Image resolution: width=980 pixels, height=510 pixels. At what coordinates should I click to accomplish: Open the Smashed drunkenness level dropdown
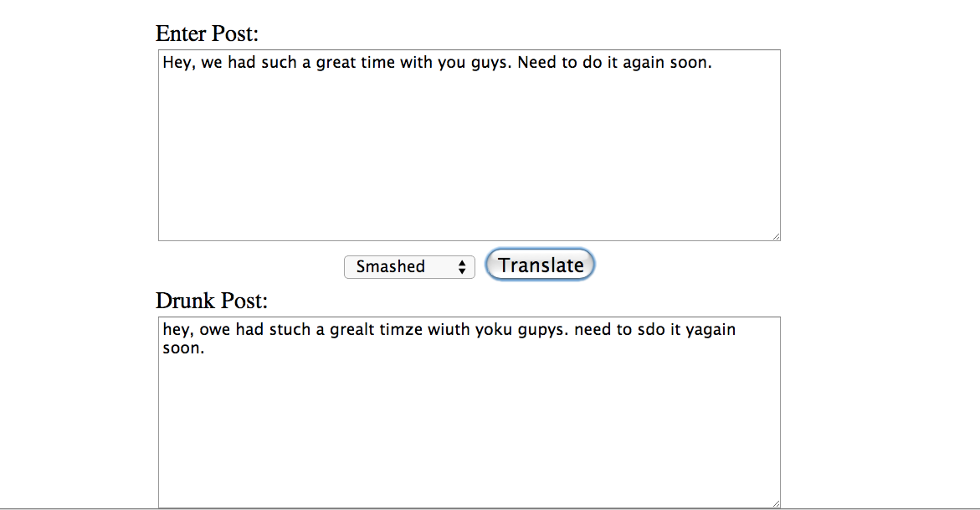pos(409,267)
